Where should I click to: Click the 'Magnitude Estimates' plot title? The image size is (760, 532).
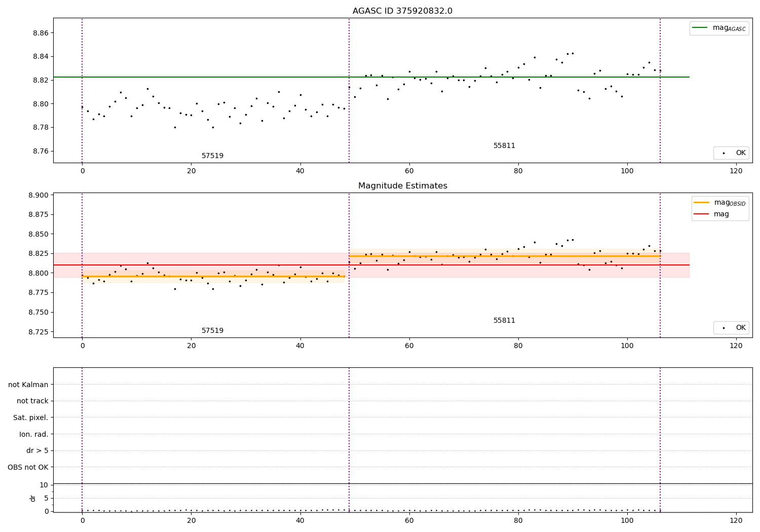point(402,186)
